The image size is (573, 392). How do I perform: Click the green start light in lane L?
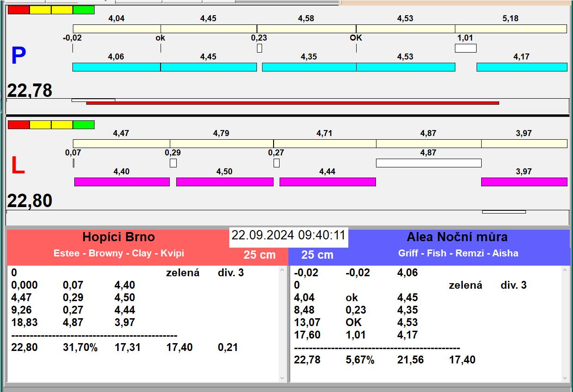[84, 125]
